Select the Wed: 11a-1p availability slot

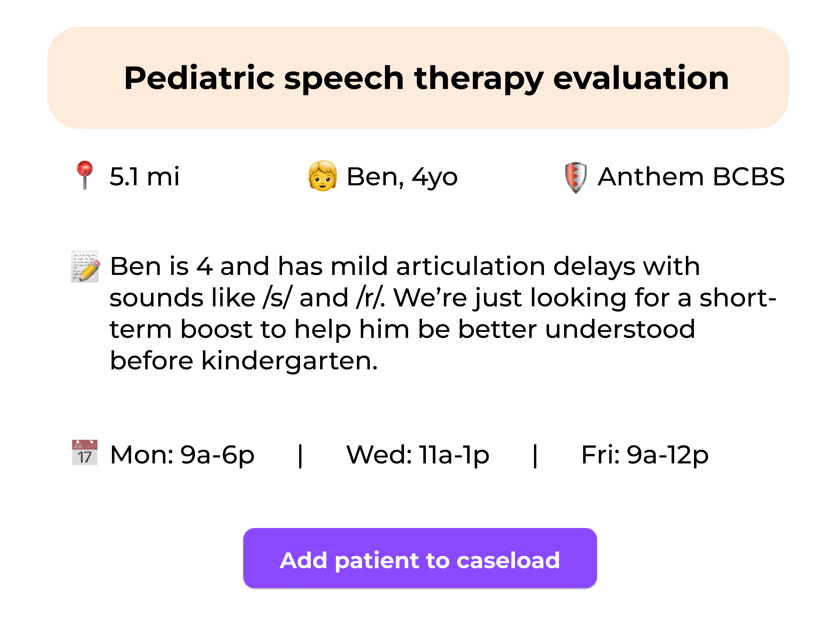click(418, 455)
